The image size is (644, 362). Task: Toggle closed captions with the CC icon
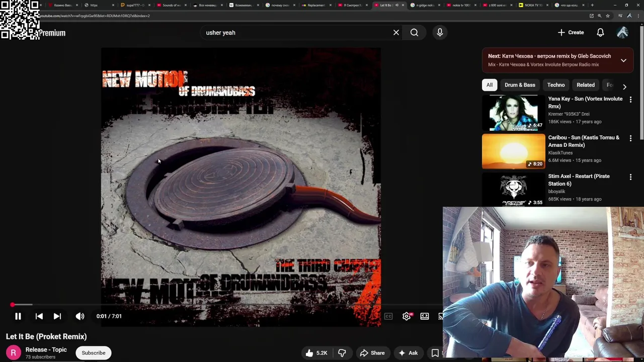[x=388, y=316]
